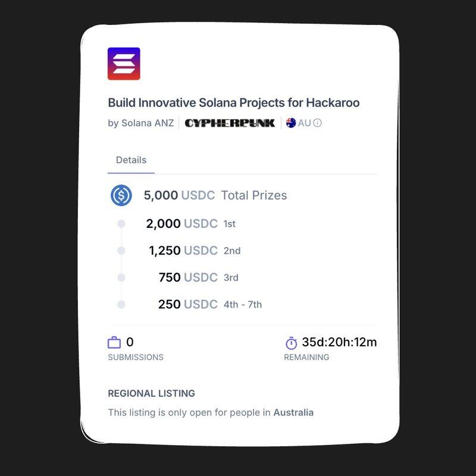Click the USDC coin icon
The width and height of the screenshot is (476, 476).
pyautogui.click(x=121, y=195)
